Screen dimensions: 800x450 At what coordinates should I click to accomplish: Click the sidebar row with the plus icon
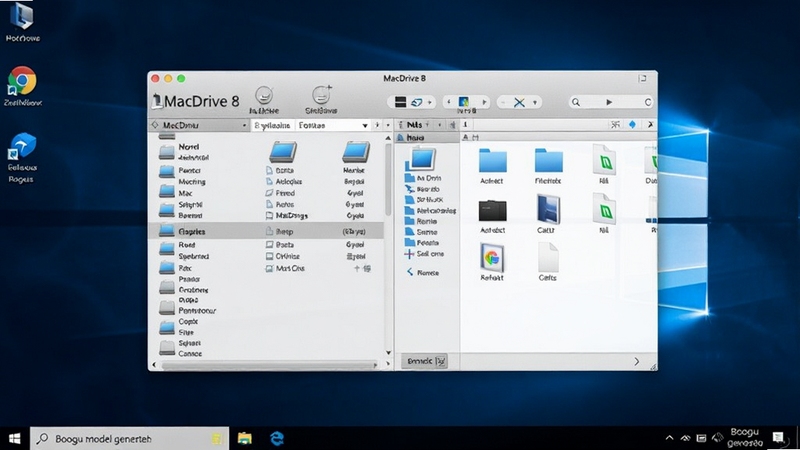pyautogui.click(x=424, y=254)
